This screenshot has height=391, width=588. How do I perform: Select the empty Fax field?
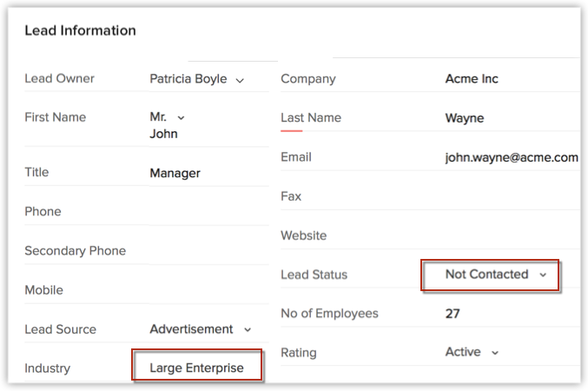(x=508, y=196)
